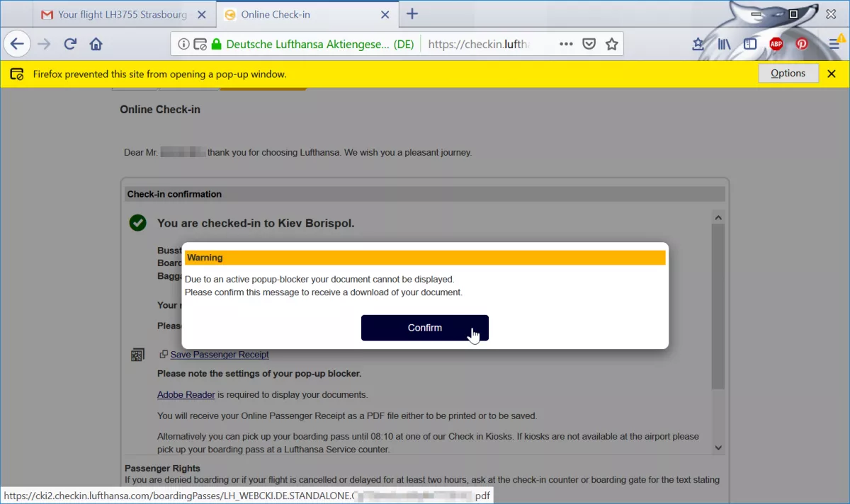
Task: Open the bookmarks menu toolbar icon
Action: point(698,44)
